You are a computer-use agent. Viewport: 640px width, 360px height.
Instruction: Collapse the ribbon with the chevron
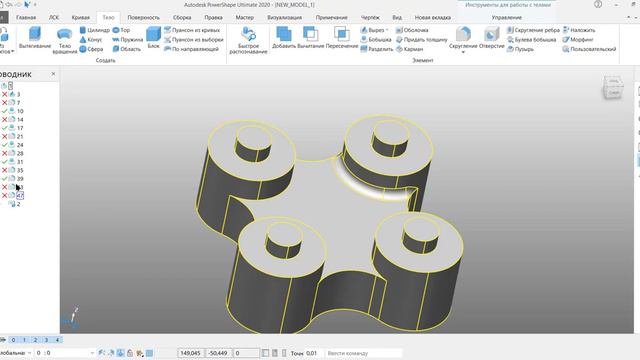[629, 18]
